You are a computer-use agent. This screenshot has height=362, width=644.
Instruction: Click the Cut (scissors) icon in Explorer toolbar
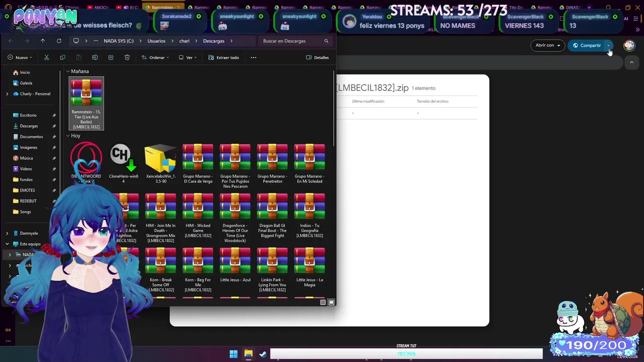(x=46, y=57)
